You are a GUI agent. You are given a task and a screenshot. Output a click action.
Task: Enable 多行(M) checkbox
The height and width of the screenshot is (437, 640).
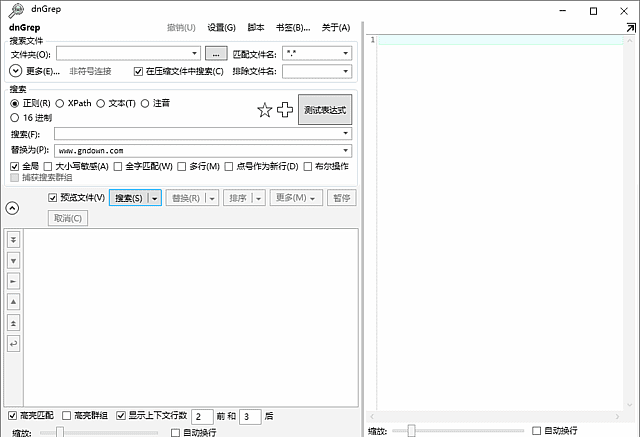pyautogui.click(x=182, y=166)
